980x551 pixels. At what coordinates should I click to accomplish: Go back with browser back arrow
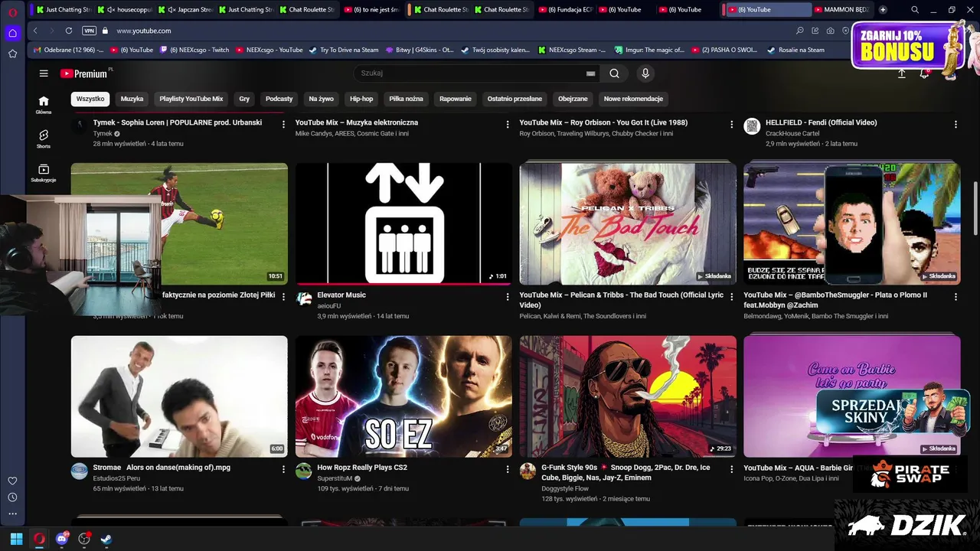click(35, 31)
